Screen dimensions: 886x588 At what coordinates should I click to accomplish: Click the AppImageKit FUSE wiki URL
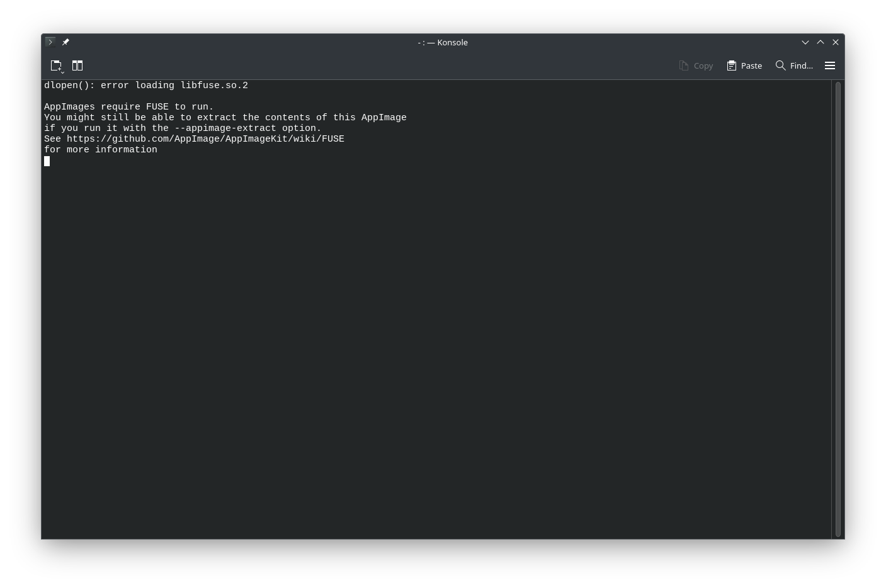click(205, 139)
